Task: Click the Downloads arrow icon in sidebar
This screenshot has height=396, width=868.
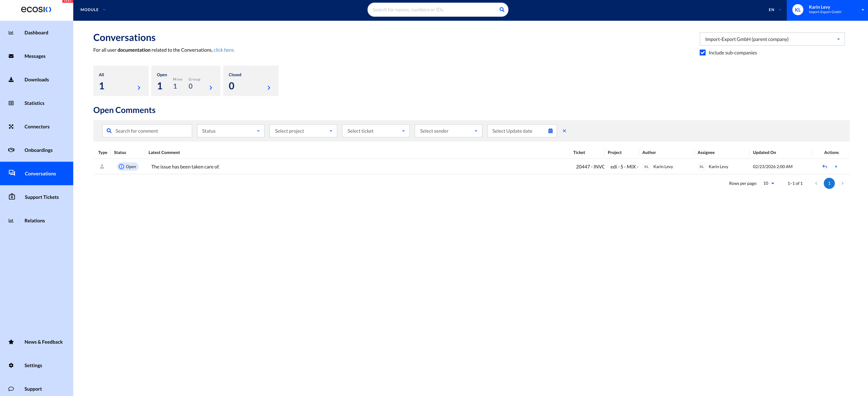Action: pos(11,79)
